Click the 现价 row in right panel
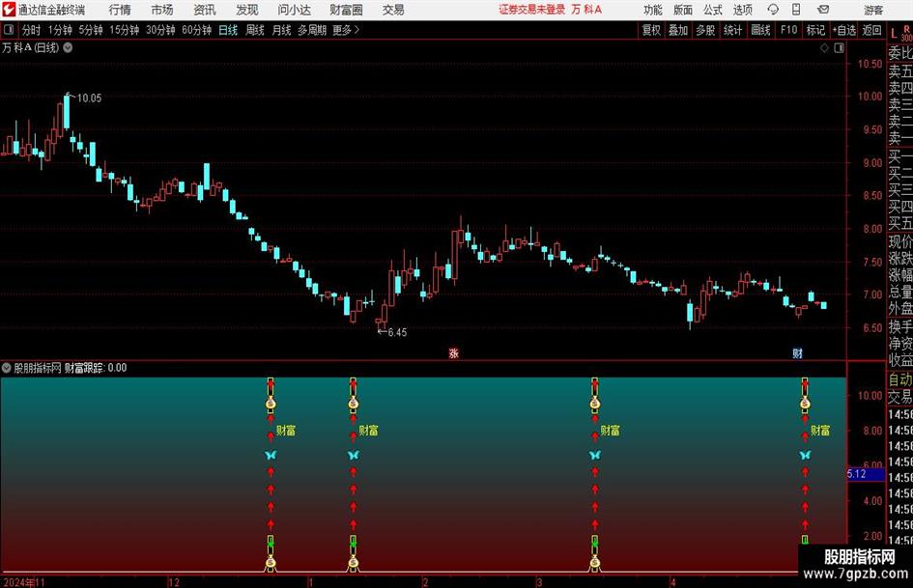The image size is (913, 588). (900, 241)
